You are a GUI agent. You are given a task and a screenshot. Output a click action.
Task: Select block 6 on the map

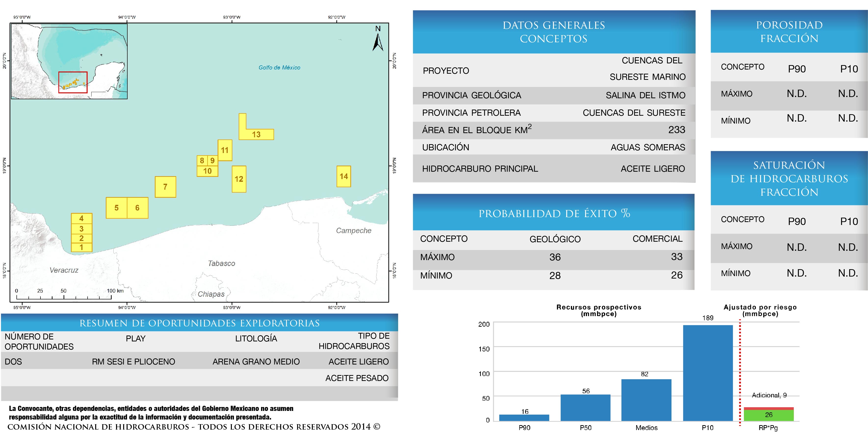coord(137,208)
